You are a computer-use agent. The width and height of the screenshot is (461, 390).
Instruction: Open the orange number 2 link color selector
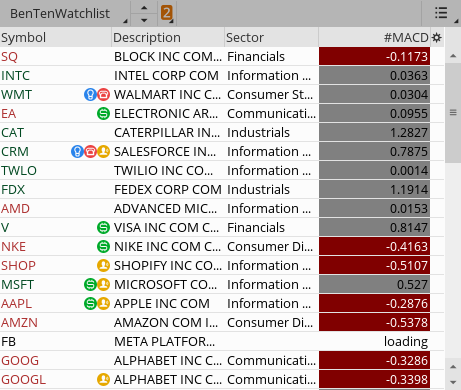[167, 14]
